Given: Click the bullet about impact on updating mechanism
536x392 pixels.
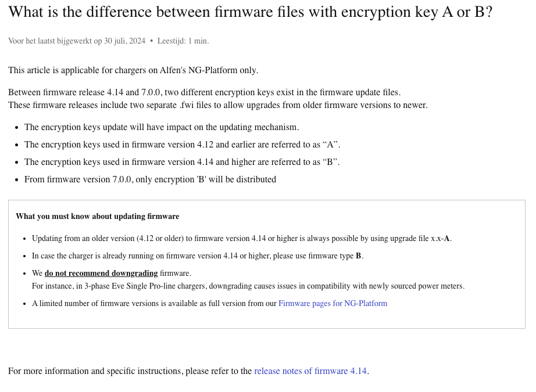Looking at the screenshot, I should coord(162,127).
